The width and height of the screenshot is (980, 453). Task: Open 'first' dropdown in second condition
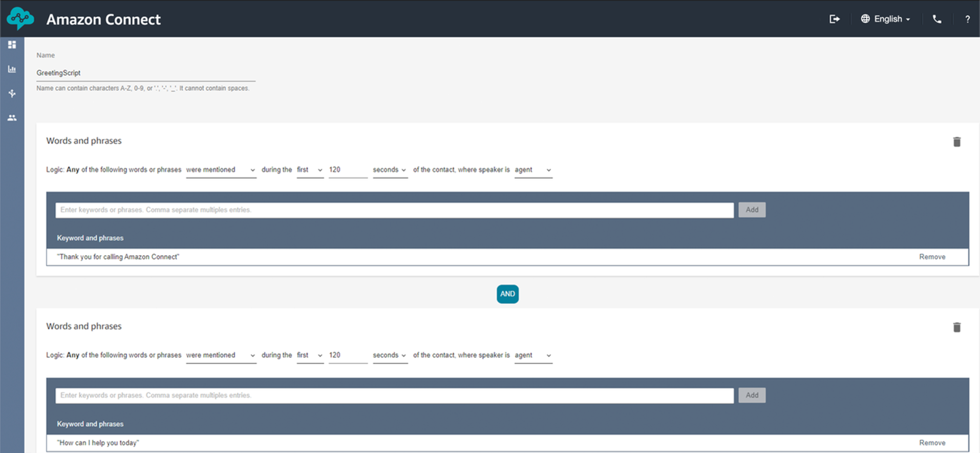coord(310,356)
